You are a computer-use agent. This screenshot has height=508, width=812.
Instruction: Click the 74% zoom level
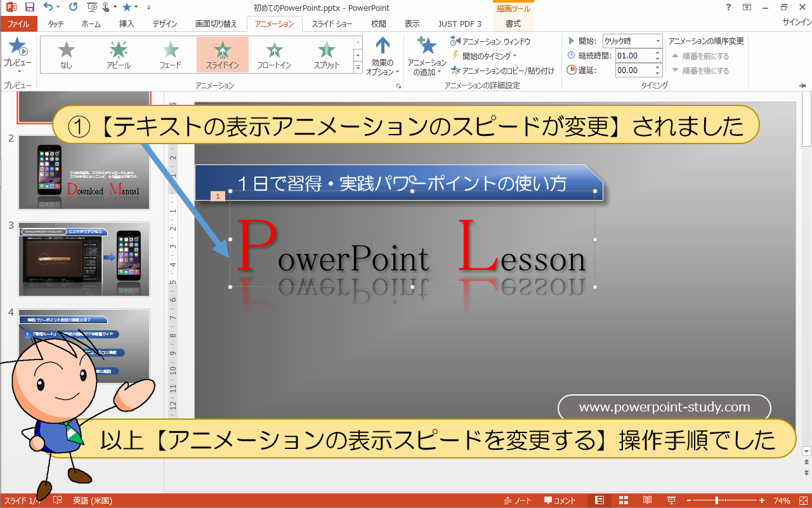(782, 501)
